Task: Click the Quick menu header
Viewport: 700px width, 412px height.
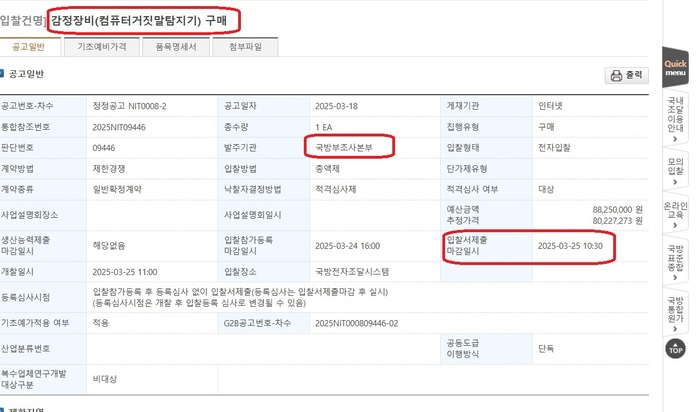Action: point(675,68)
